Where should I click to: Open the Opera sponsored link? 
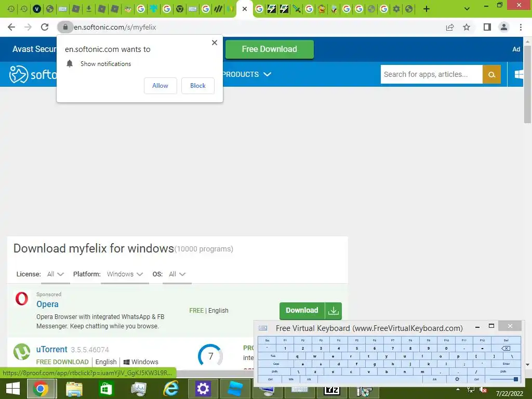point(47,304)
